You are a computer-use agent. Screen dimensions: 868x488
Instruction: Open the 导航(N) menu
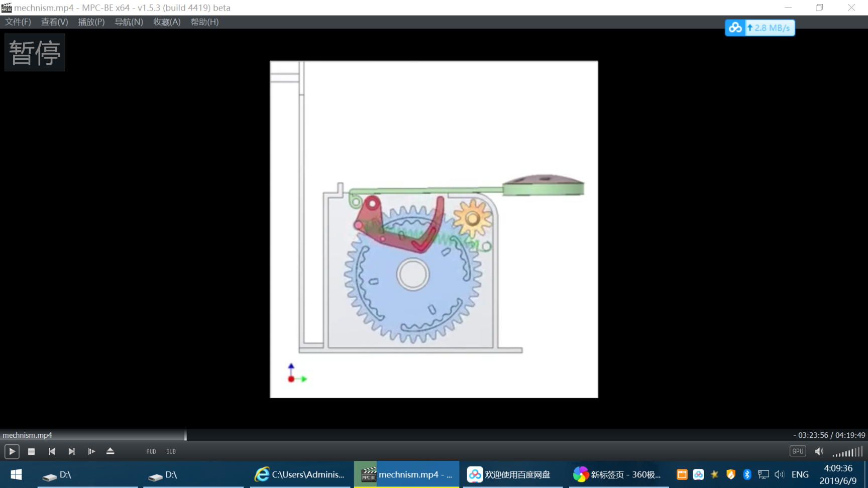pyautogui.click(x=129, y=22)
